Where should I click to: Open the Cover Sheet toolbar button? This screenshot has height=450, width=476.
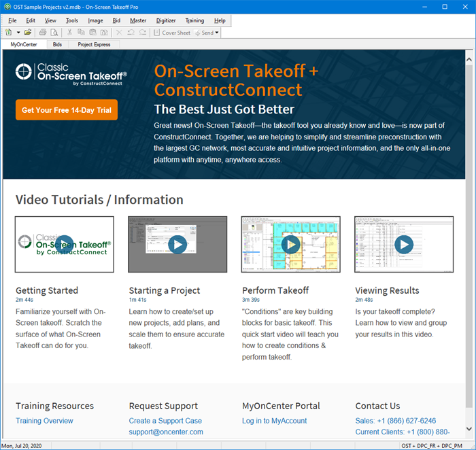[x=172, y=33]
